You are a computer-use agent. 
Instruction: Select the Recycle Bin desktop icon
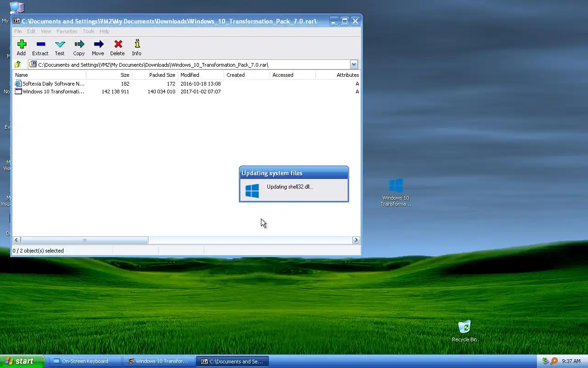[464, 331]
